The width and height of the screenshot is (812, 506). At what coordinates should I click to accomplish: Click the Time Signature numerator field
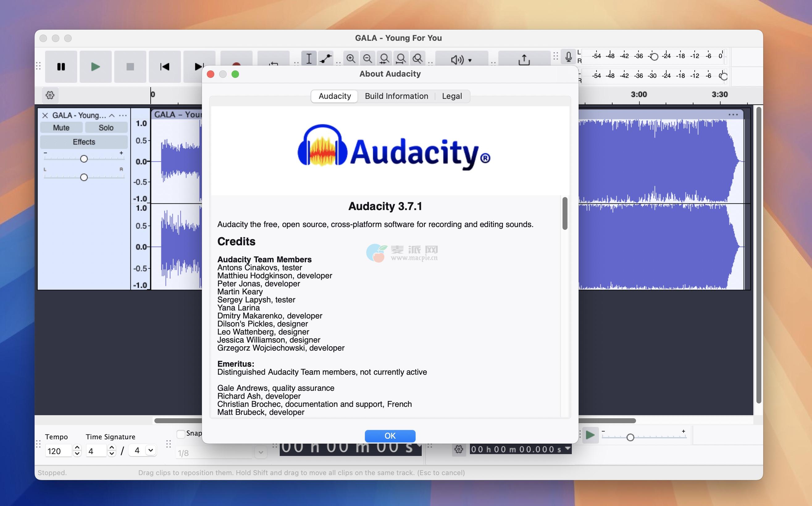(96, 451)
